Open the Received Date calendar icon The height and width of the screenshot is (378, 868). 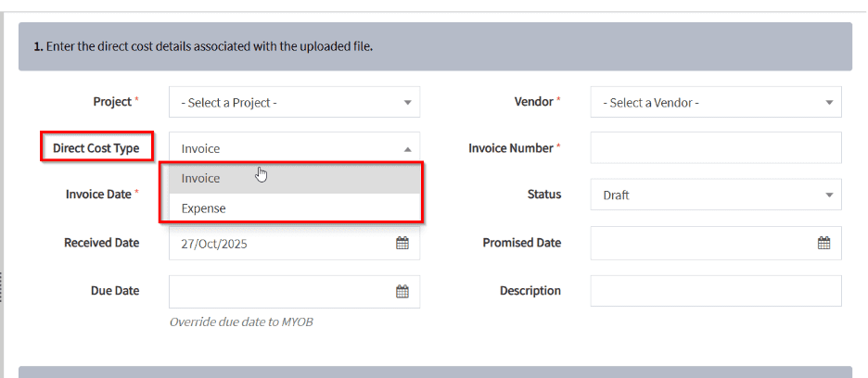pyautogui.click(x=402, y=243)
